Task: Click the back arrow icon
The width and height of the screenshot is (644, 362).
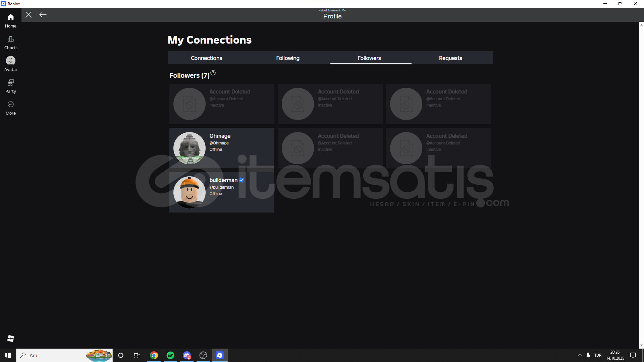Action: [x=43, y=15]
